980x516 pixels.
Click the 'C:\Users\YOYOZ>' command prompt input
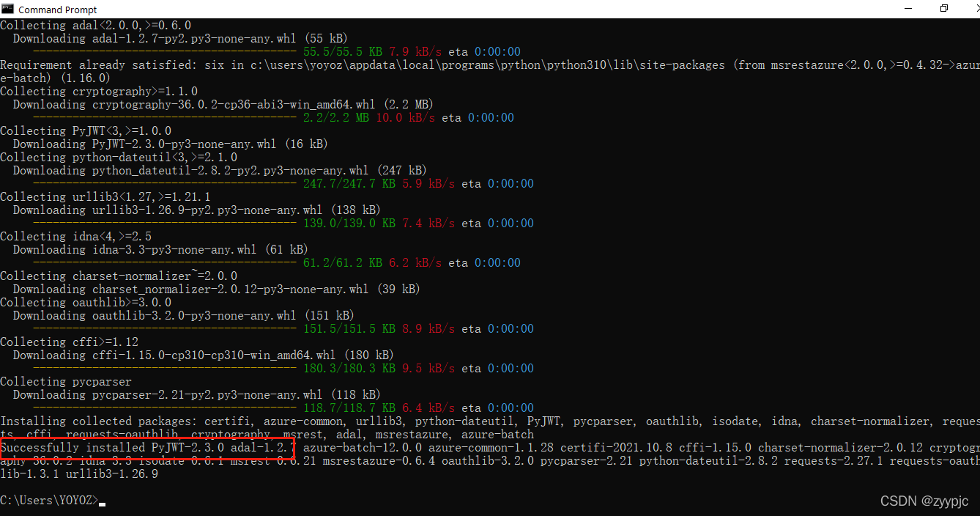click(53, 501)
